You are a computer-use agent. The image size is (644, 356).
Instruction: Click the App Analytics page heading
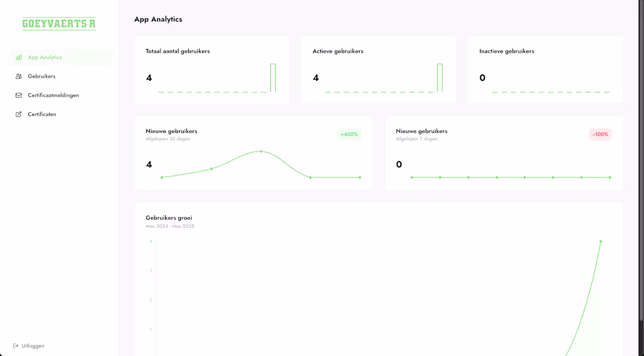pos(158,19)
